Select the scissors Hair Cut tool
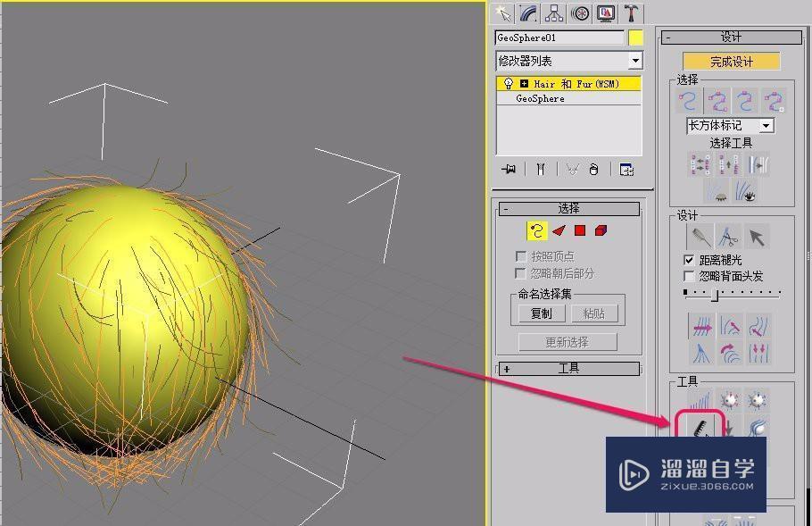The image size is (812, 526). point(732,238)
